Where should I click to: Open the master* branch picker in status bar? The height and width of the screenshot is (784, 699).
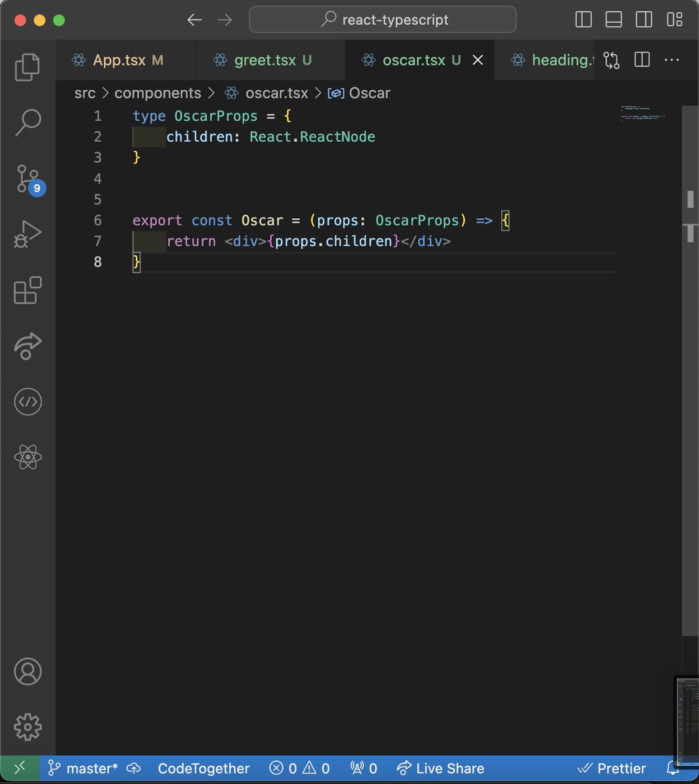click(x=83, y=768)
